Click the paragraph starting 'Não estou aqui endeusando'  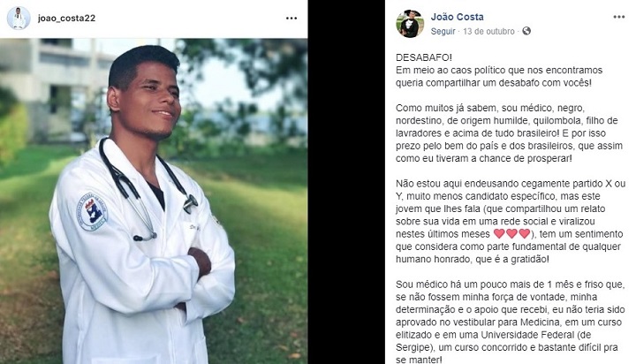pyautogui.click(x=511, y=221)
